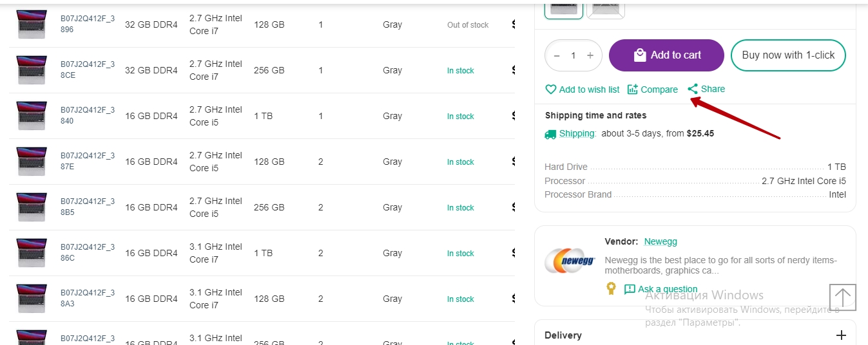Open variation B07J2Q412F_3840 code link
The height and width of the screenshot is (345, 868).
(x=88, y=115)
